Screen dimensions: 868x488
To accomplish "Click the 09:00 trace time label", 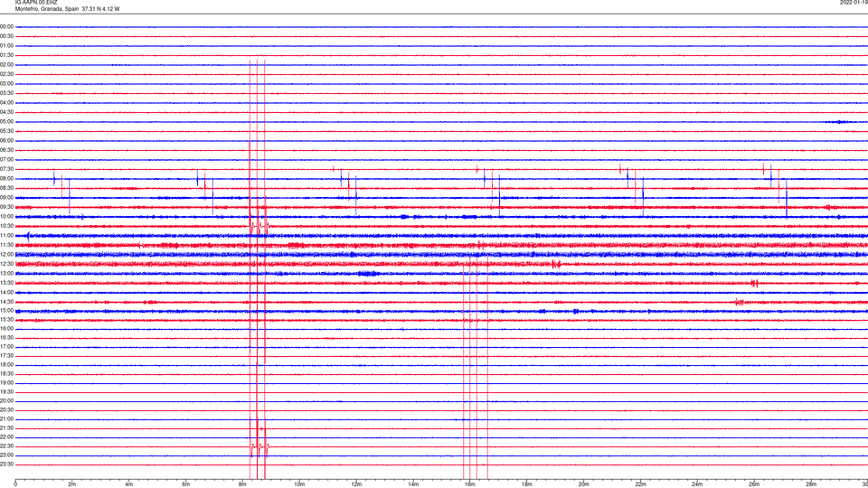I will (7, 198).
